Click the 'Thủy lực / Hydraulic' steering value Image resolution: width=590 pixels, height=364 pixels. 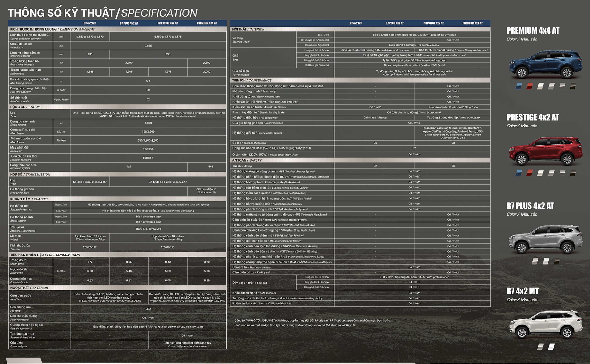[x=148, y=229]
